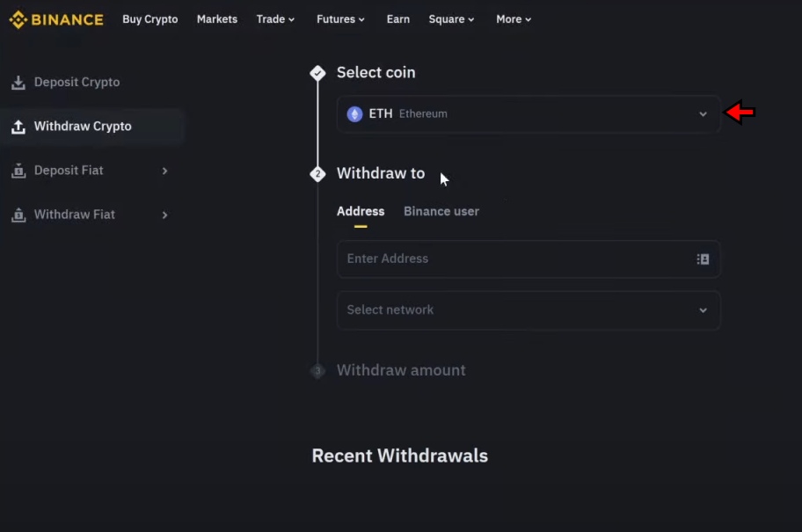
Task: Click the step 2 circle next to Withdraw to
Action: coord(317,173)
